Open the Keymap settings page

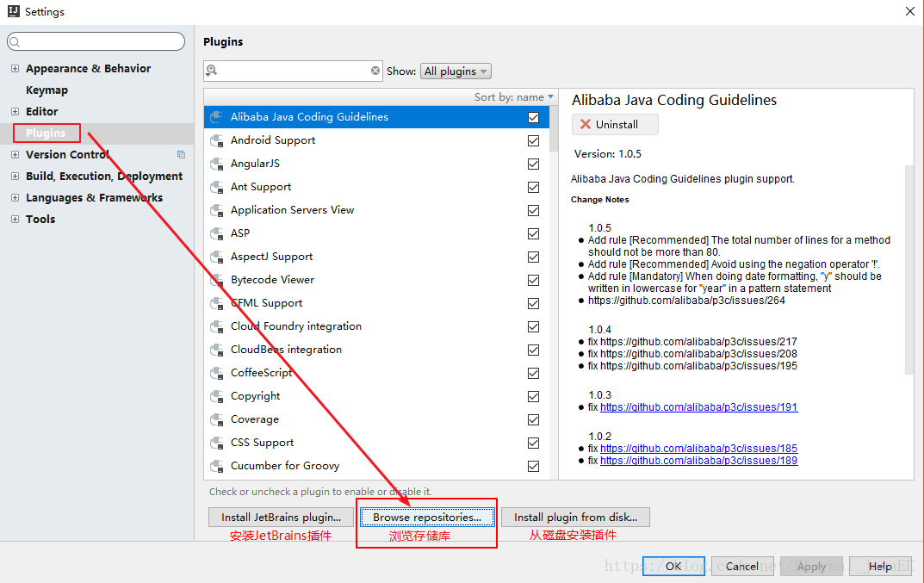coord(47,90)
